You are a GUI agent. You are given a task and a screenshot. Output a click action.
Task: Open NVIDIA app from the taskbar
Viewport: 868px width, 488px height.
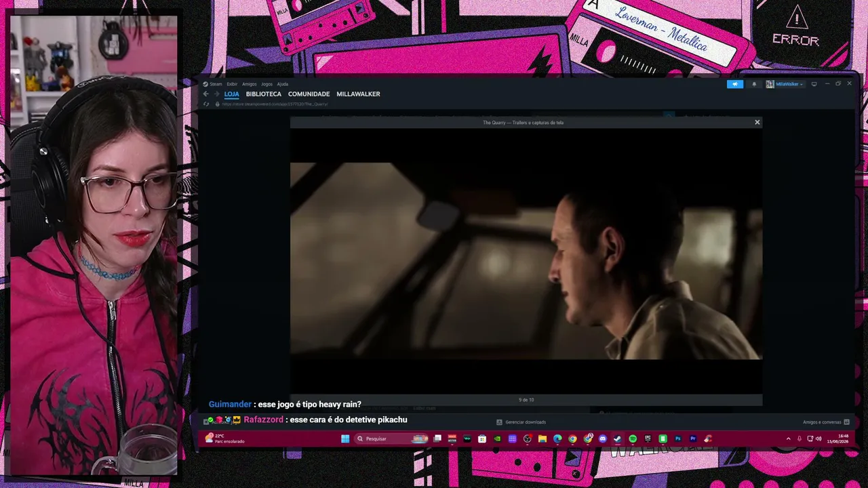tap(497, 439)
